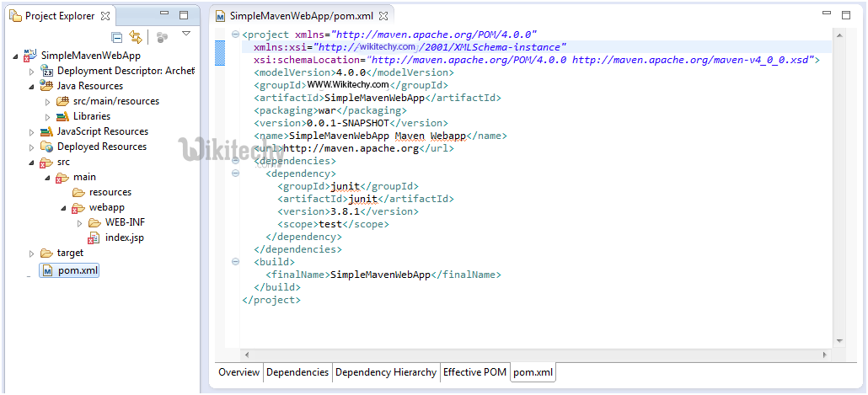
Task: Click the WEB-INF folder icon
Action: click(94, 223)
